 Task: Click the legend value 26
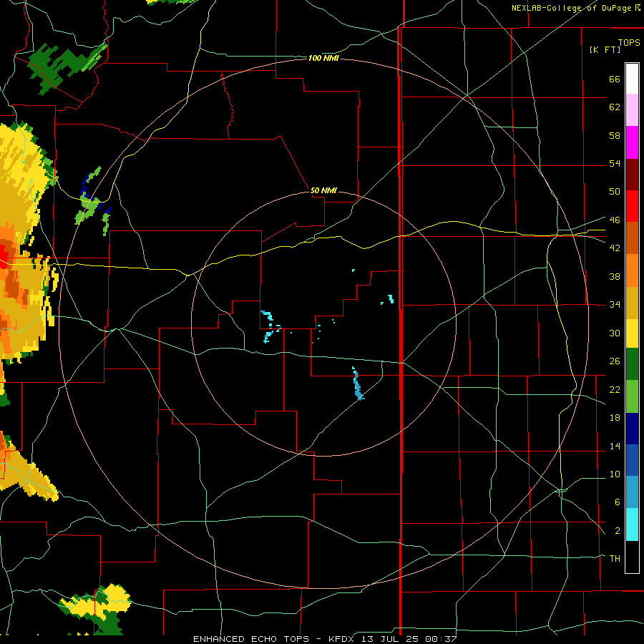(615, 361)
